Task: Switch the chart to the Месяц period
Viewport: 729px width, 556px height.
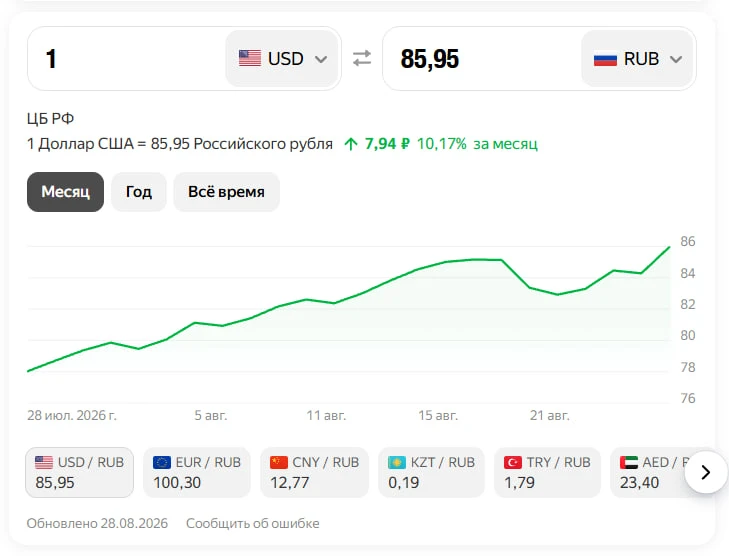Action: (66, 192)
